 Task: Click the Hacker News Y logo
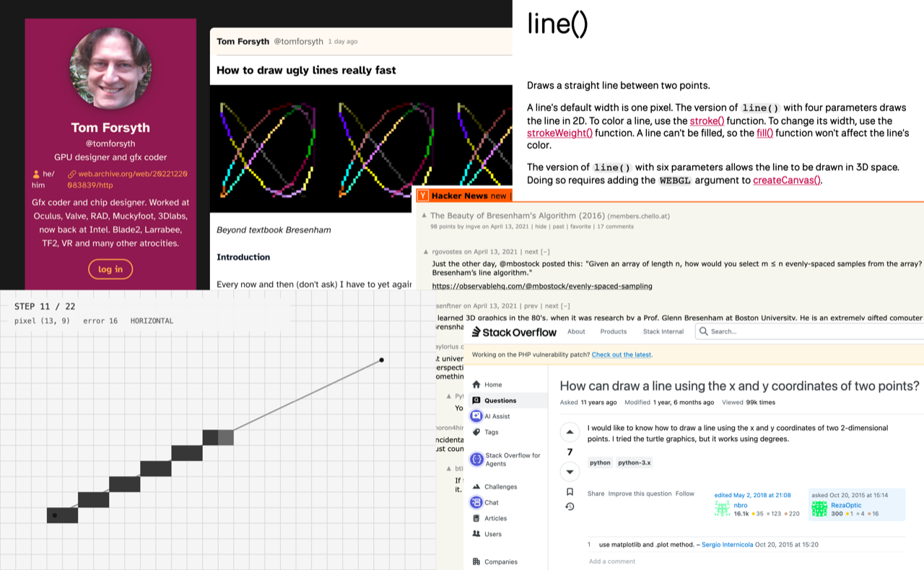tap(423, 196)
